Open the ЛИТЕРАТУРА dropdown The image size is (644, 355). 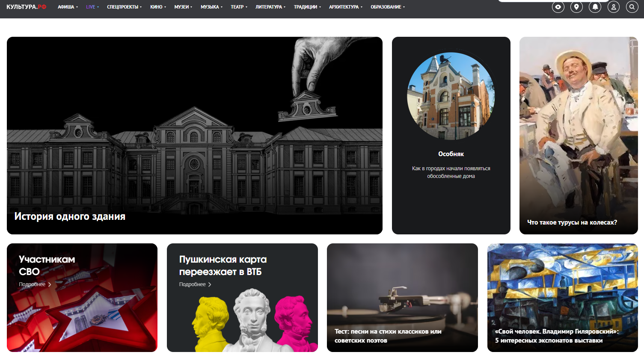click(270, 7)
